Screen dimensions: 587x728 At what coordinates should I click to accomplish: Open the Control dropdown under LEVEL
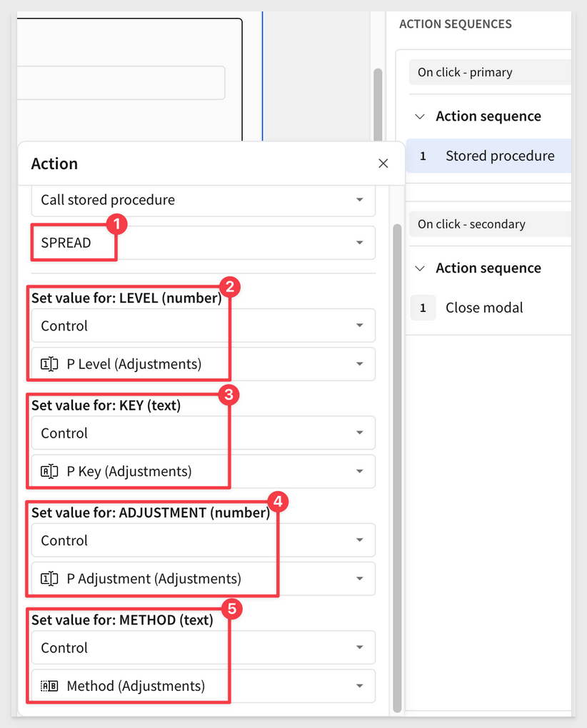coord(203,325)
